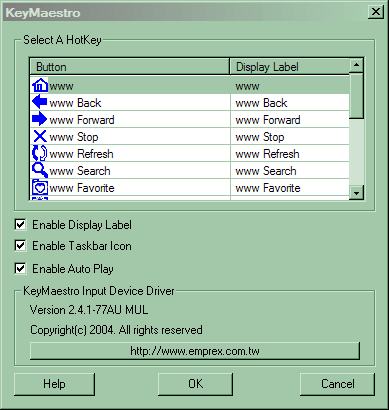The image size is (389, 410).
Task: Confirm with the OK button
Action: click(195, 384)
